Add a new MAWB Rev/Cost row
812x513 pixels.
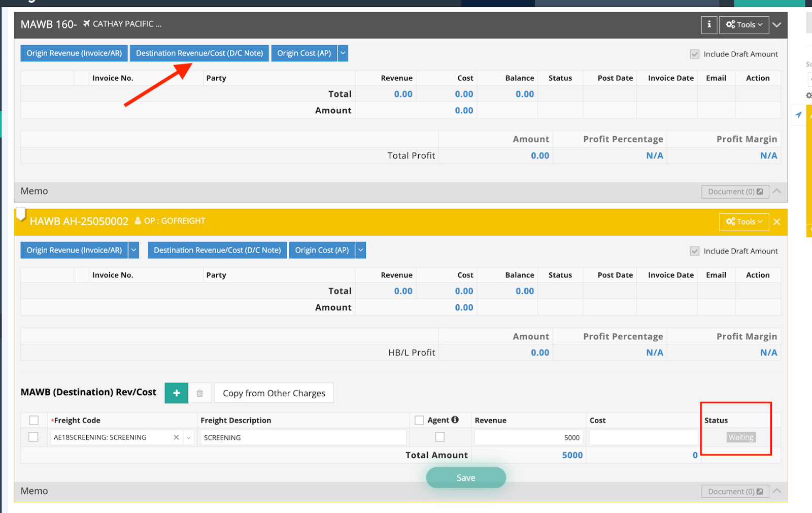click(177, 393)
